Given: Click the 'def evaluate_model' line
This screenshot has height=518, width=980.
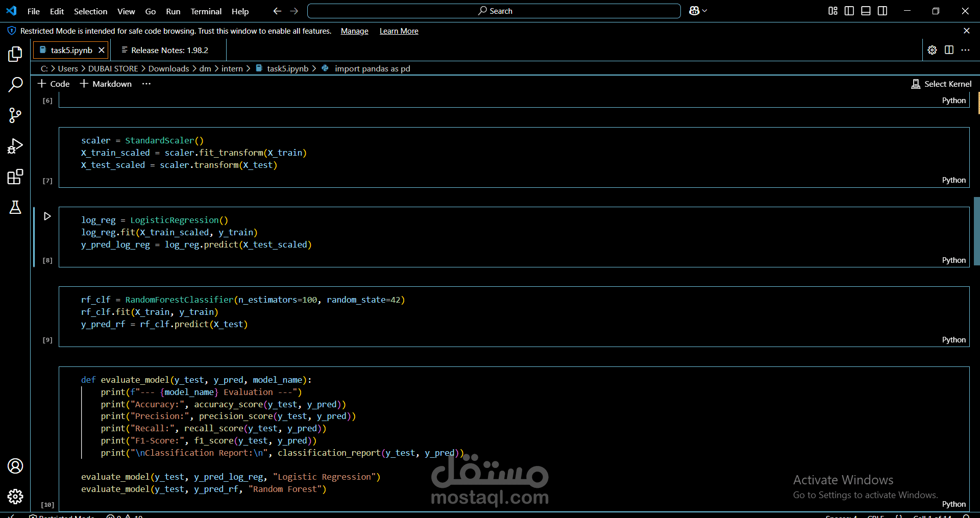Looking at the screenshot, I should coord(197,380).
